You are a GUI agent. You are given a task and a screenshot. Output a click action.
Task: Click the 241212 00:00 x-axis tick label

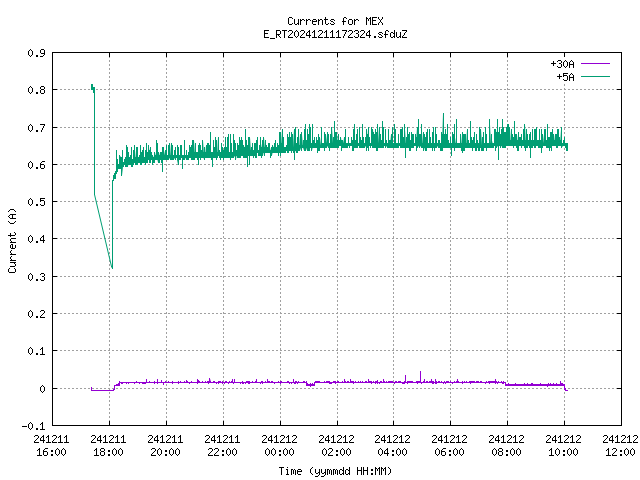coord(280,446)
